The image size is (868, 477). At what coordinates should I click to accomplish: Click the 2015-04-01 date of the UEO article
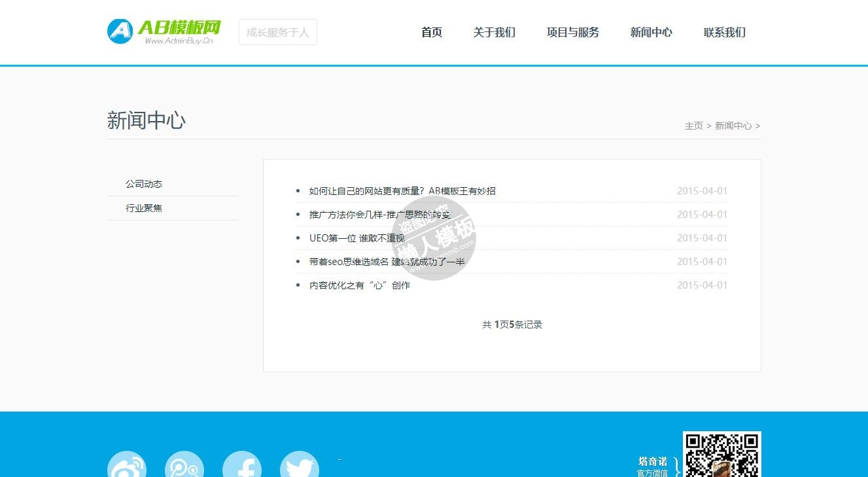pos(702,238)
